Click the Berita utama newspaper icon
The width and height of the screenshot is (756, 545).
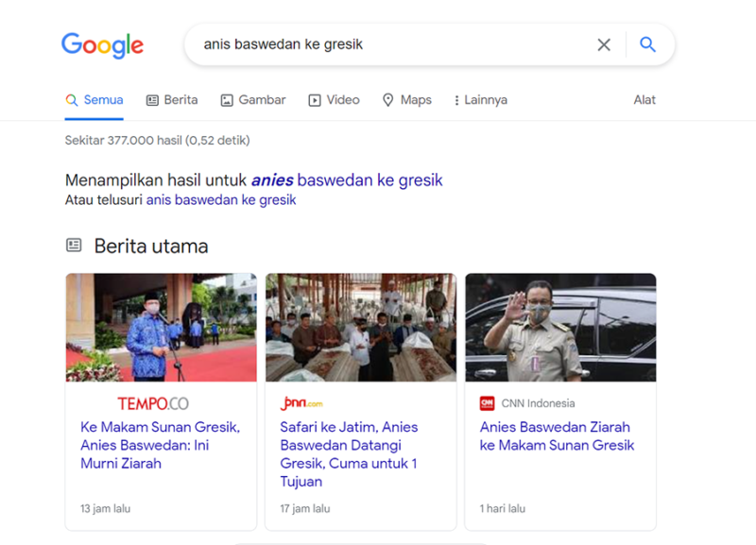click(74, 246)
